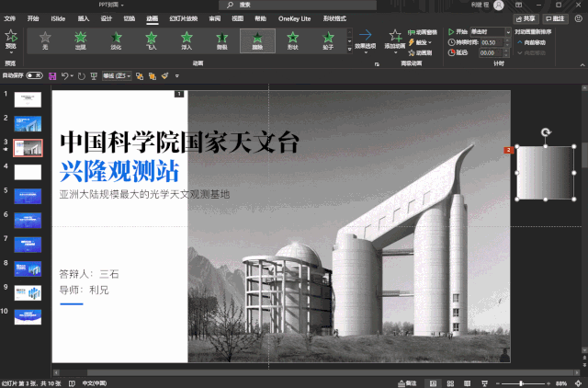The image size is (588, 388).
Task: Open the 文件 (File) menu
Action: point(10,17)
